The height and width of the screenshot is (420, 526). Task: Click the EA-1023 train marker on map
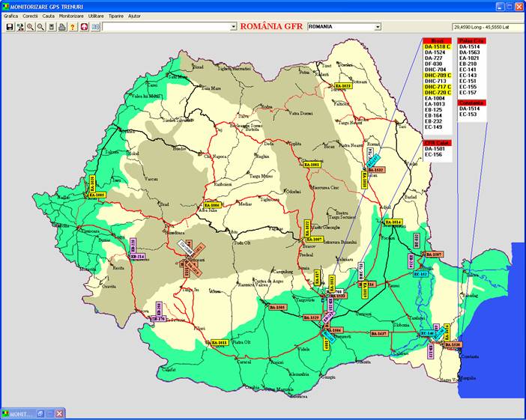click(342, 86)
